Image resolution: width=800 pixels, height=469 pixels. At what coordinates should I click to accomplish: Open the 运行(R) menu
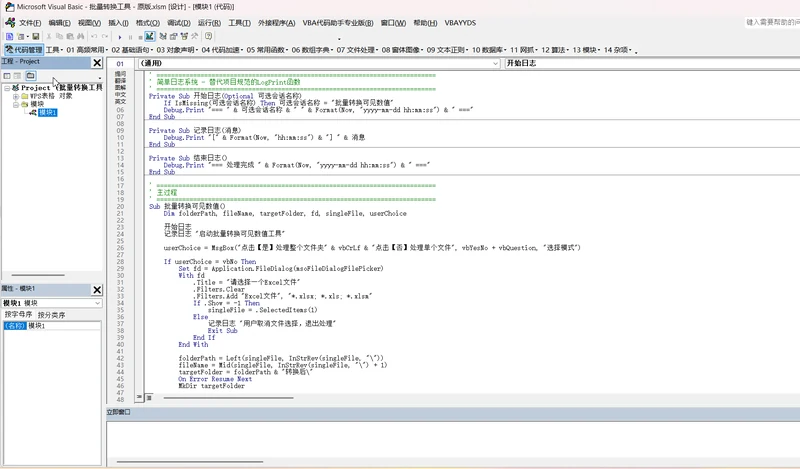(209, 23)
